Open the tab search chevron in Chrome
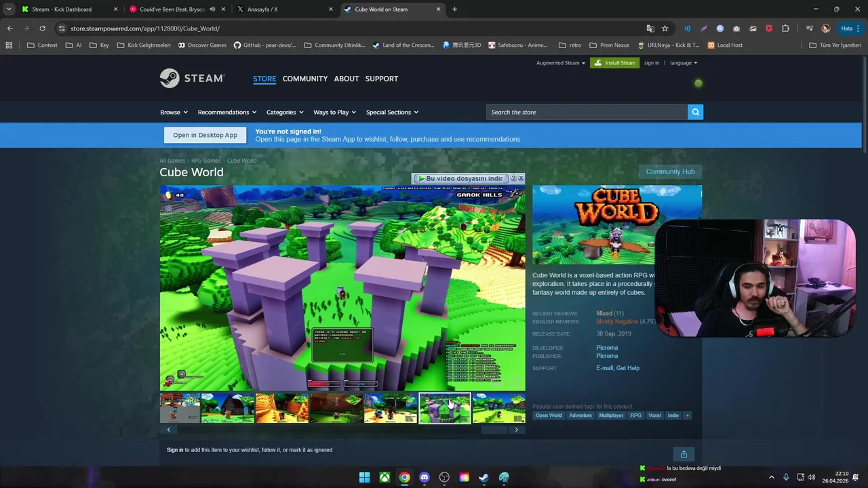Screen dimensions: 868x488 (9, 9)
